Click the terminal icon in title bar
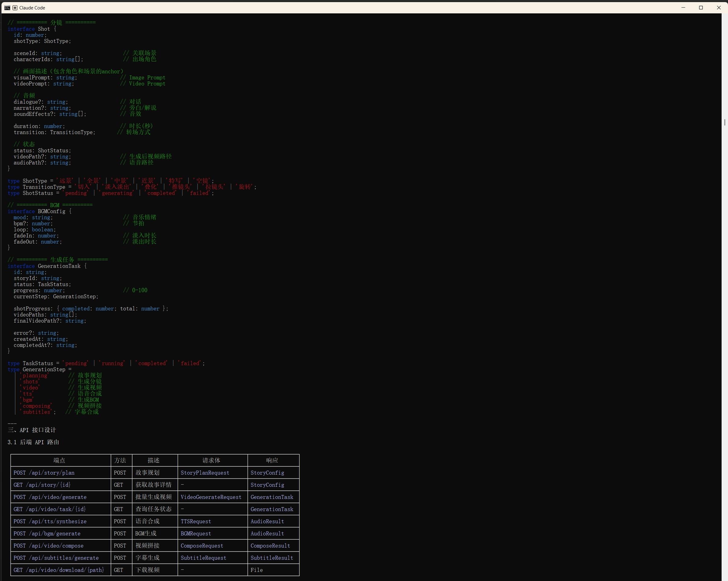This screenshot has height=581, width=728. coord(7,8)
